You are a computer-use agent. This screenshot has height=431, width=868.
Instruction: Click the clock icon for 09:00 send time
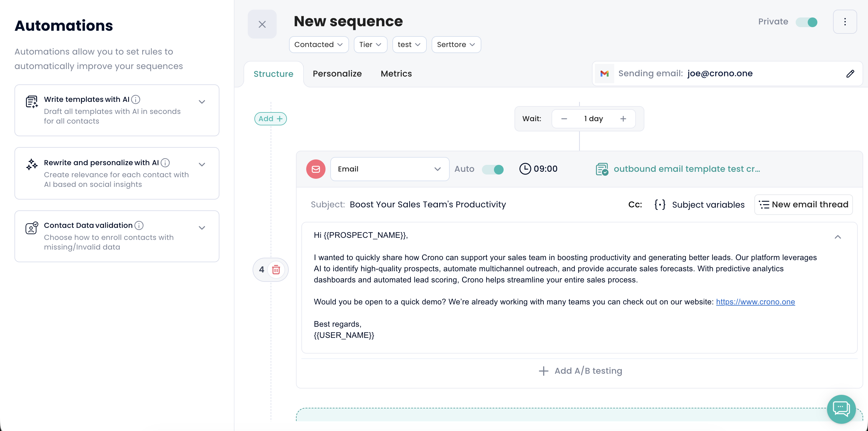(525, 169)
